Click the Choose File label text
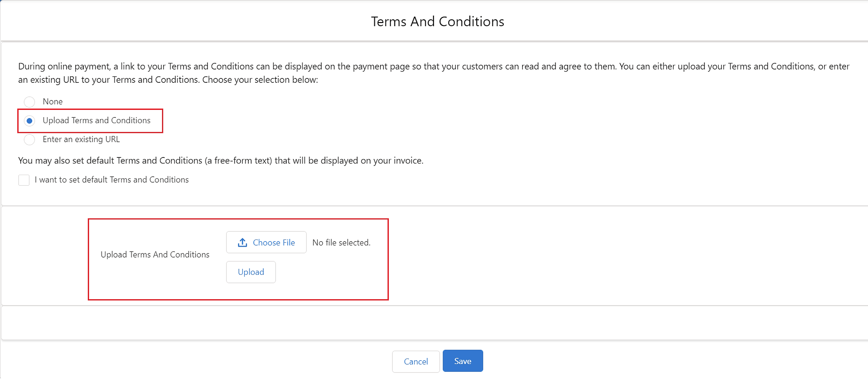868x383 pixels. click(x=274, y=243)
